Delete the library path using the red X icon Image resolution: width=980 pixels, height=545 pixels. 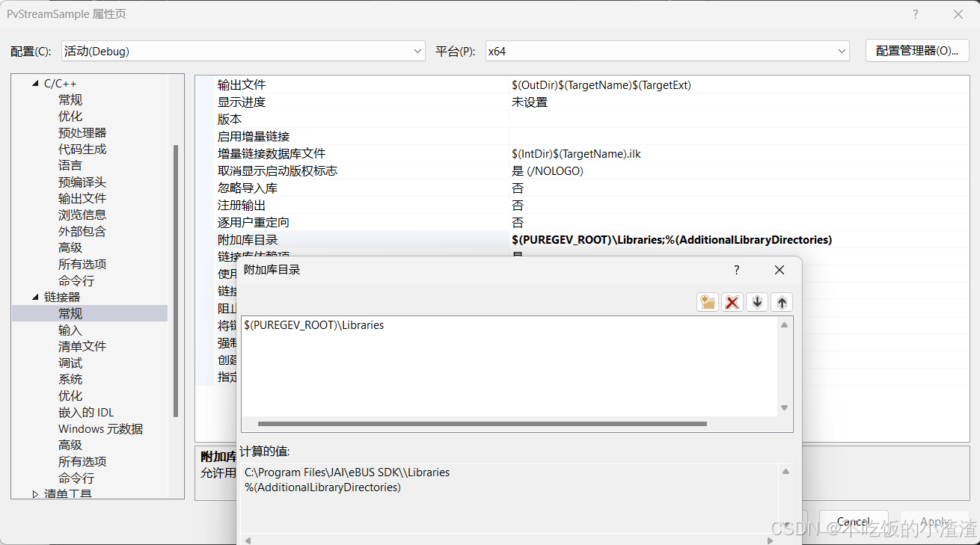point(732,302)
